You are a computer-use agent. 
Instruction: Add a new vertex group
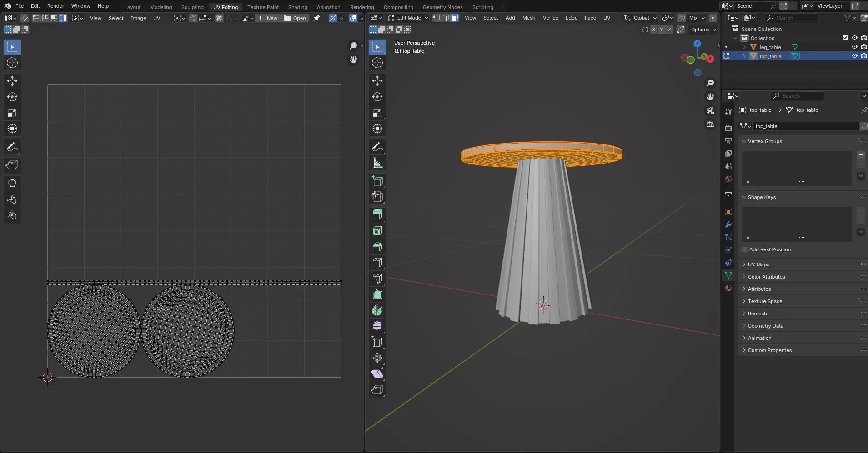(x=860, y=155)
